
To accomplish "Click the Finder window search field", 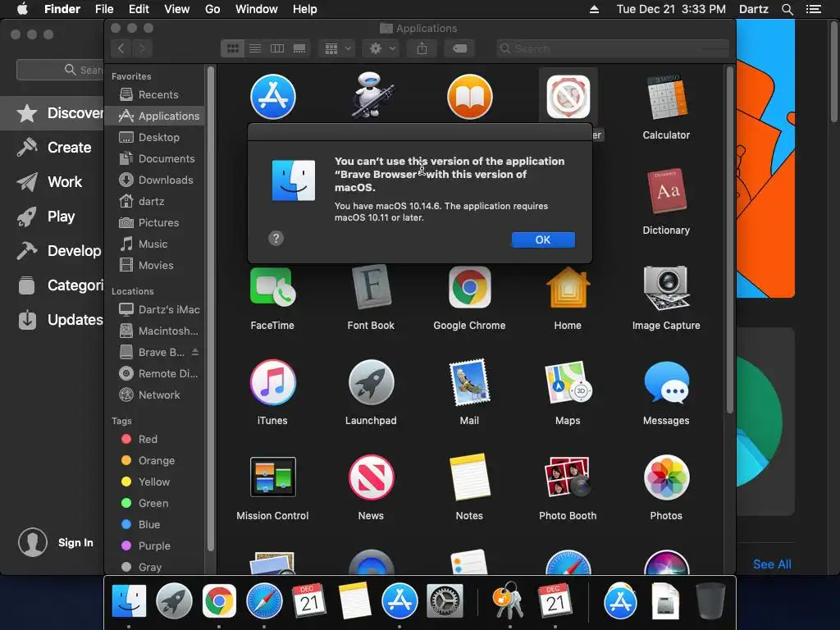I will point(612,48).
